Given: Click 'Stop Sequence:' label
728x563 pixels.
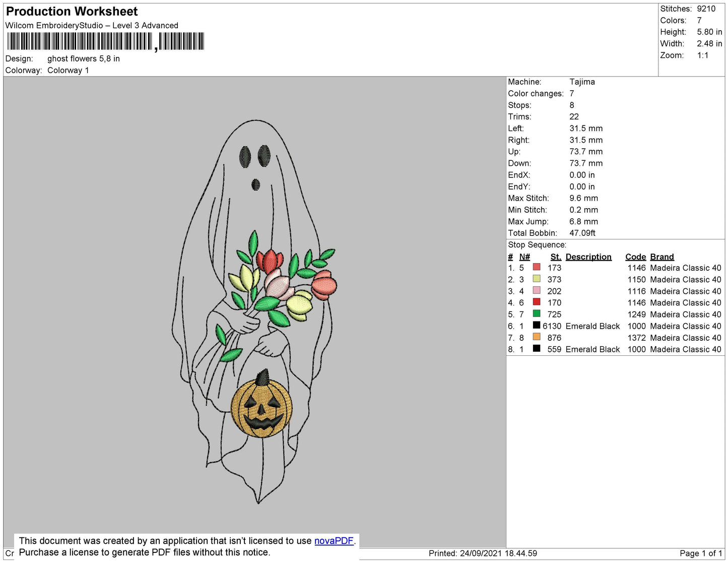Looking at the screenshot, I should (537, 245).
